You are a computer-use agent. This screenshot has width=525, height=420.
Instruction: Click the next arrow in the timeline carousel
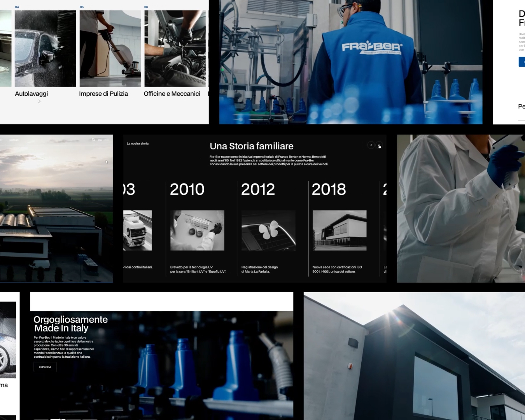click(379, 145)
